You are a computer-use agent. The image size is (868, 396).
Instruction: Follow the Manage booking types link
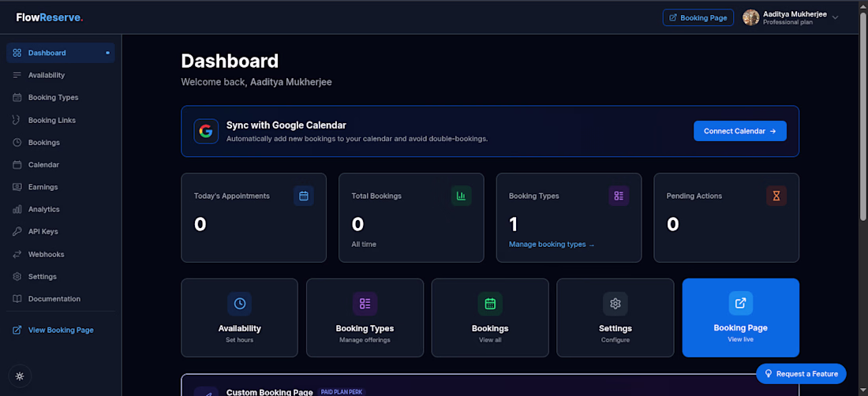point(552,244)
